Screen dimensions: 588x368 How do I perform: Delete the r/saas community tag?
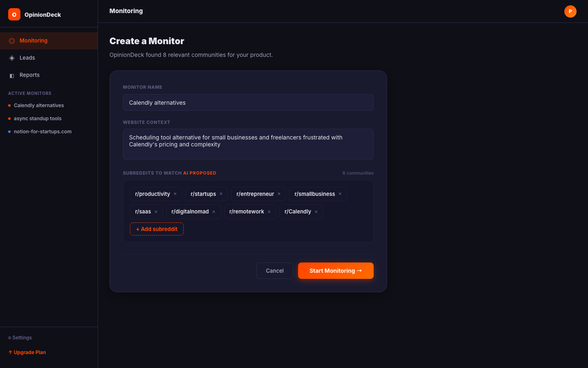tap(156, 211)
